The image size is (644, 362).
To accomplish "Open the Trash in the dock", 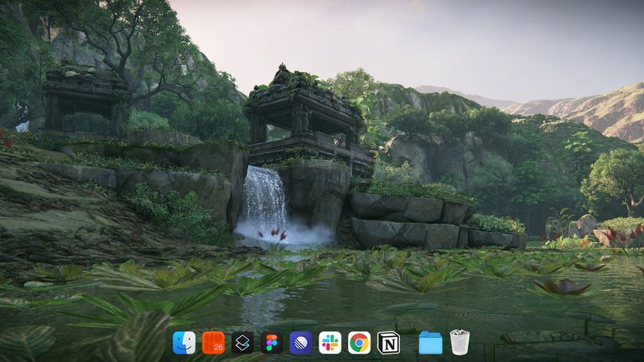I will 460,342.
